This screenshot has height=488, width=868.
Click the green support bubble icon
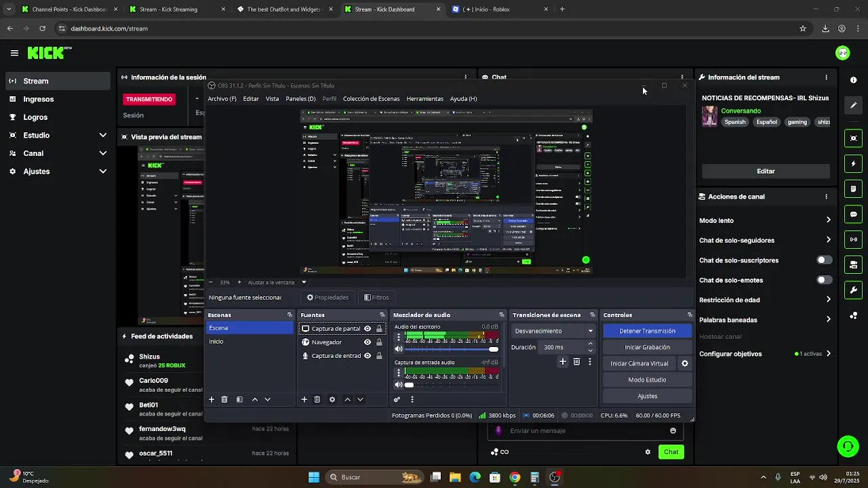pos(848,446)
